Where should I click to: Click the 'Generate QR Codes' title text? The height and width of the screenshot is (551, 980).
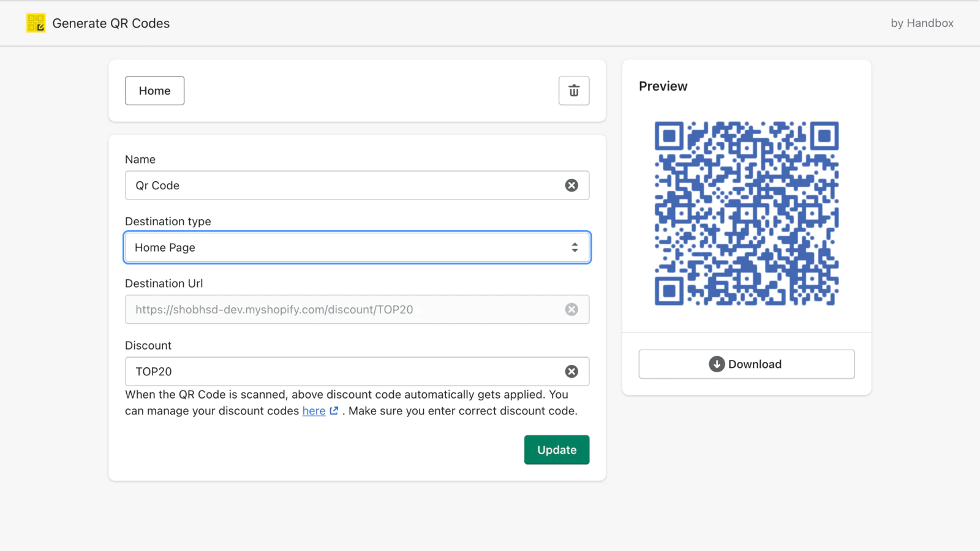(x=111, y=23)
